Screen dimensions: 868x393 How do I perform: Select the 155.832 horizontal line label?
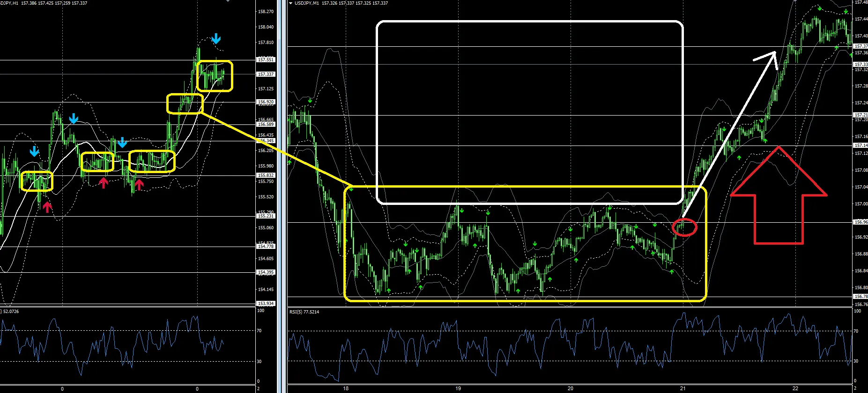click(x=266, y=175)
